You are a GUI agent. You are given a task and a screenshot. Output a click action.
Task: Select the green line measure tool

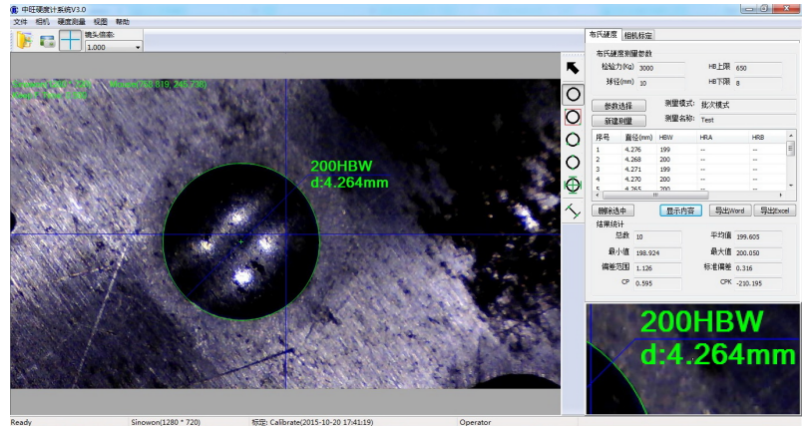[573, 210]
